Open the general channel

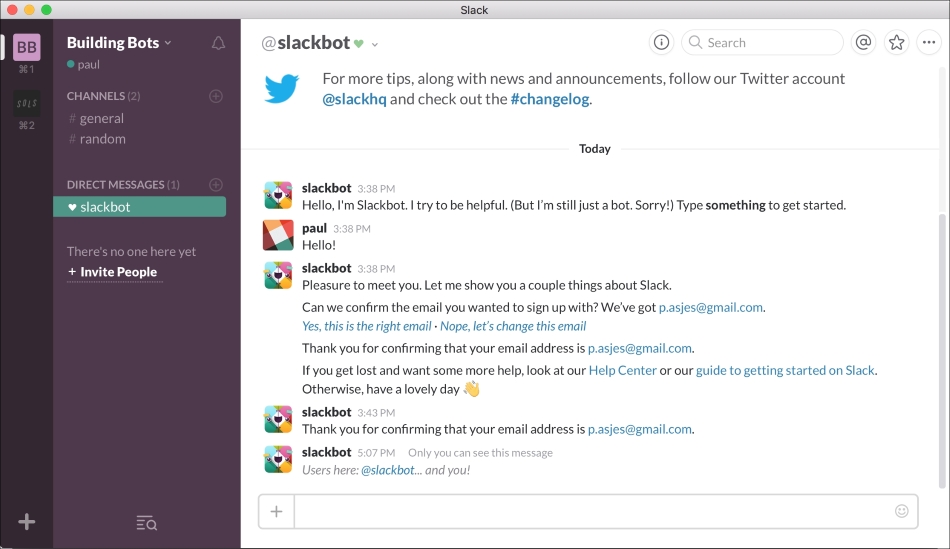(96, 118)
